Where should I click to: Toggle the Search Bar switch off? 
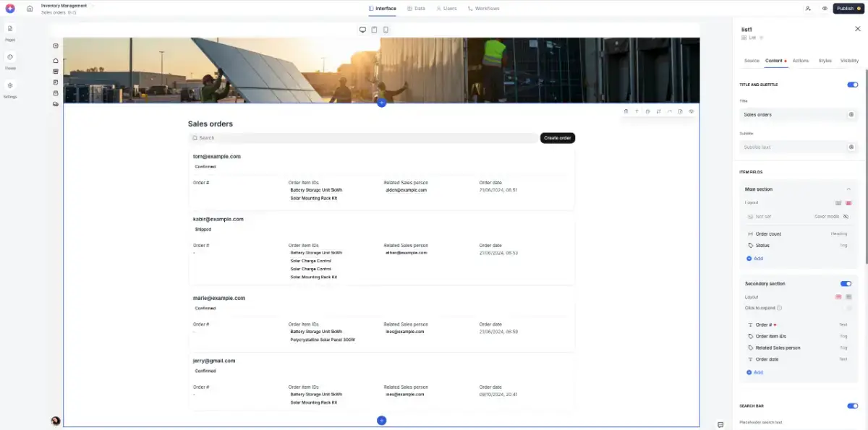tap(852, 406)
